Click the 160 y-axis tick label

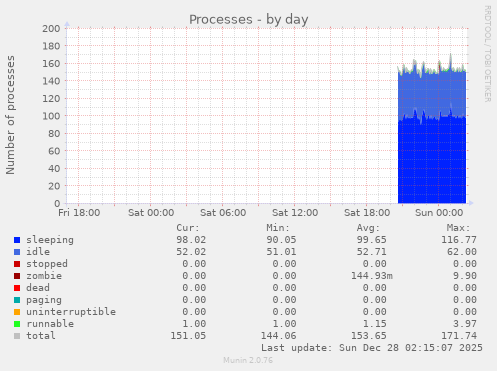[x=51, y=64]
